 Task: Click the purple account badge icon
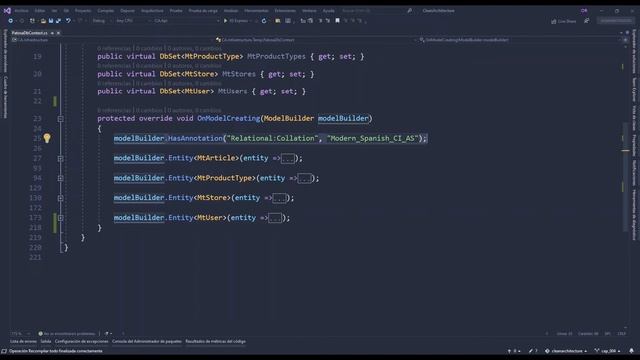[584, 11]
